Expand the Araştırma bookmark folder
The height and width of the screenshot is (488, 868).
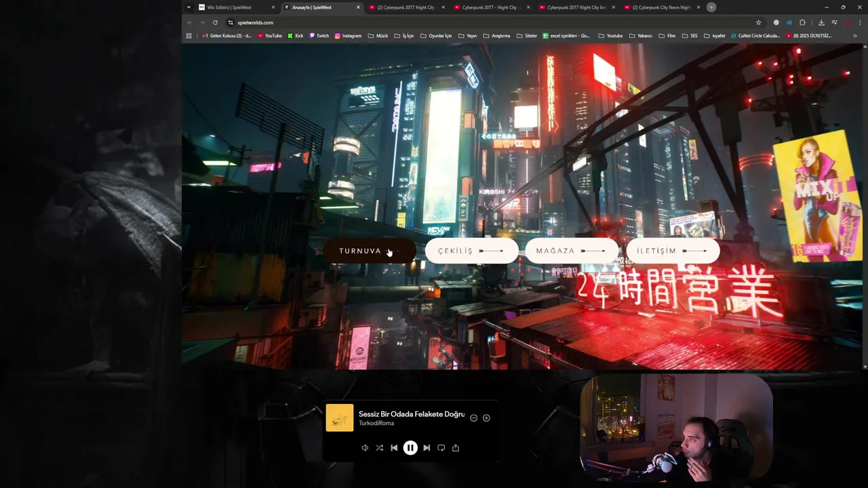[x=496, y=36]
